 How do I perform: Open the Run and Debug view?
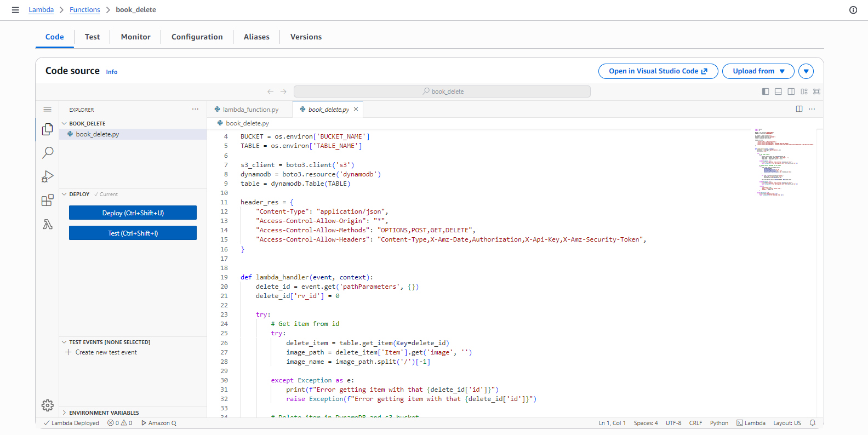tap(48, 176)
